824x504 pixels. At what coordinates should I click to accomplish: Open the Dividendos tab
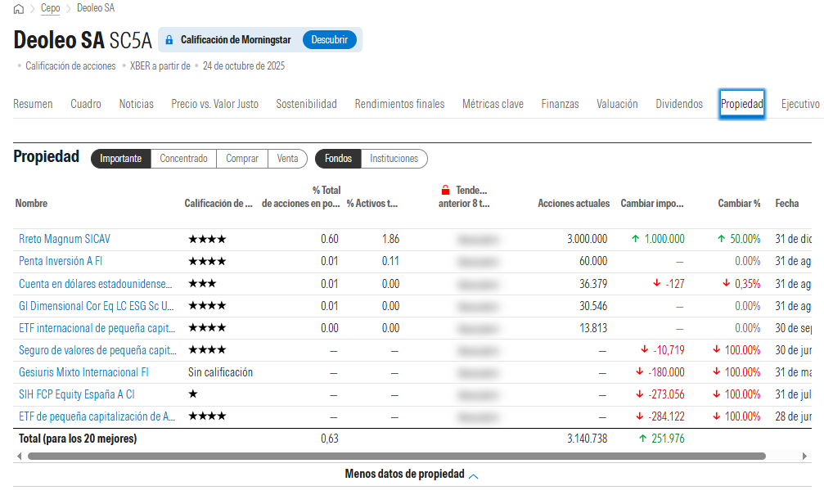tap(679, 104)
